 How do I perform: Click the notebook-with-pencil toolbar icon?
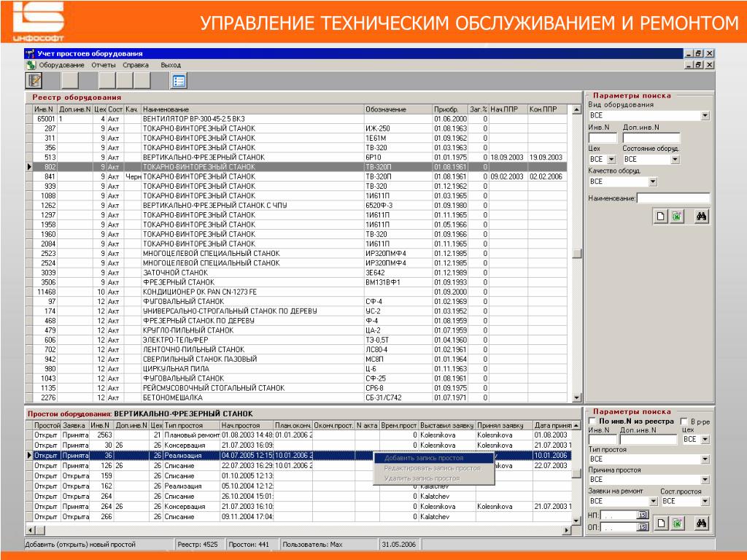point(34,80)
